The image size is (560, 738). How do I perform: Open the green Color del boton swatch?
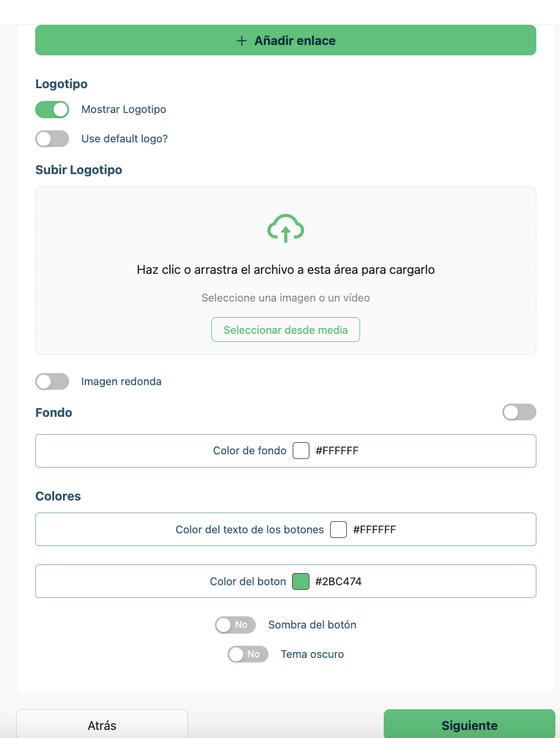(301, 582)
